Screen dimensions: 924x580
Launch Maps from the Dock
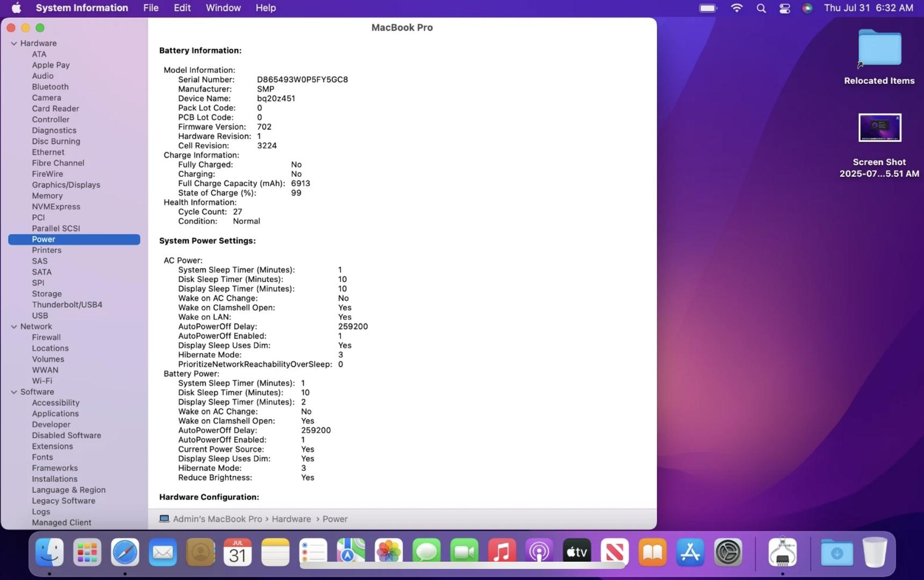351,552
